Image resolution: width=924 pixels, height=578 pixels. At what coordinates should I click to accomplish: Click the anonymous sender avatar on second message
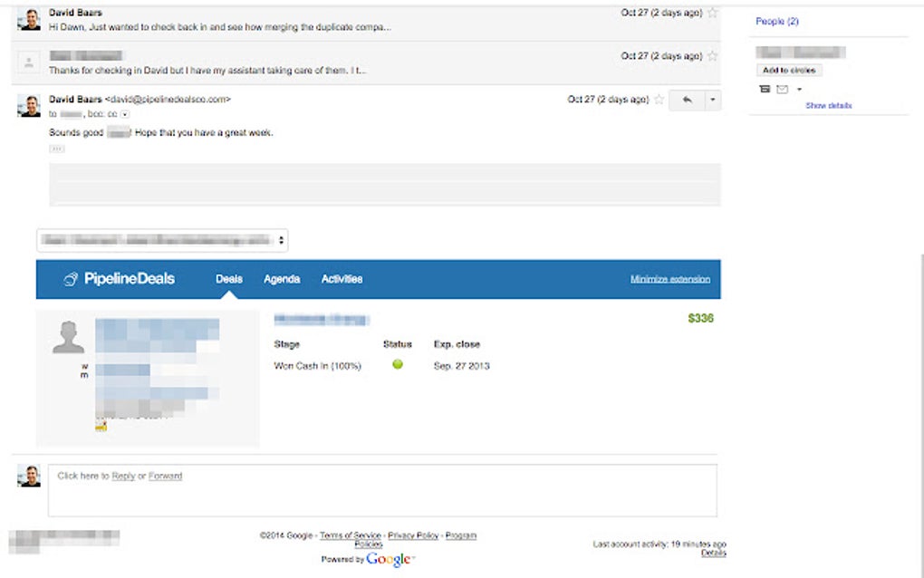(x=29, y=63)
